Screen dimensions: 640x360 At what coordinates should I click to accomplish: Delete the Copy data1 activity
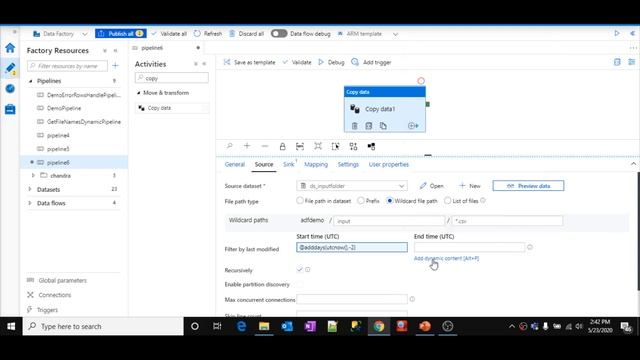[x=354, y=126]
